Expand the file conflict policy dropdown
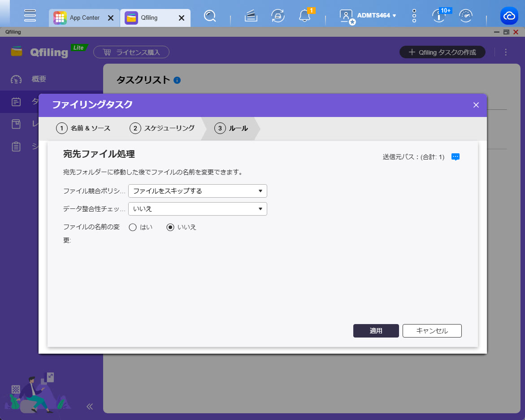The height and width of the screenshot is (420, 525). 197,191
